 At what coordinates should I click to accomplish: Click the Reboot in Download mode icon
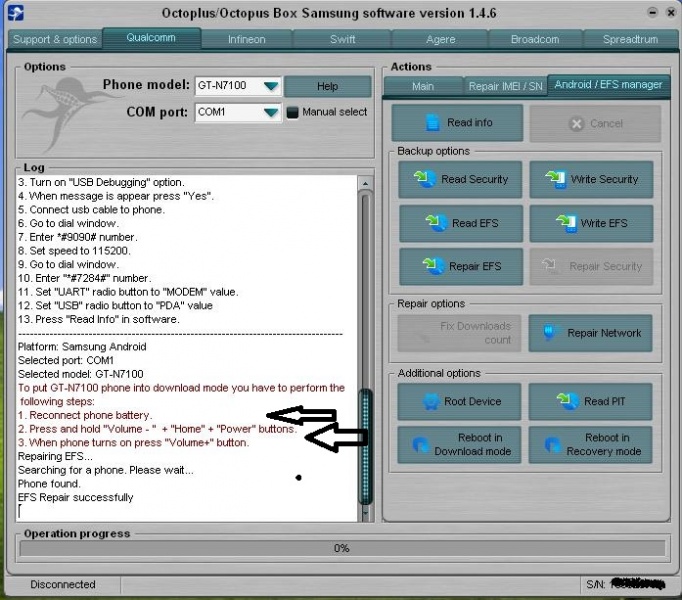coord(420,445)
